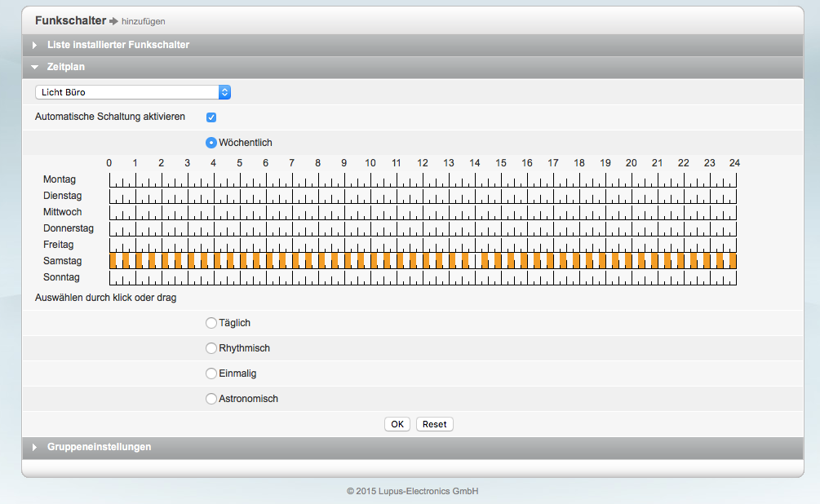Uncheck Automatische Schaltung aktivieren checkbox
820x504 pixels.
tap(211, 117)
